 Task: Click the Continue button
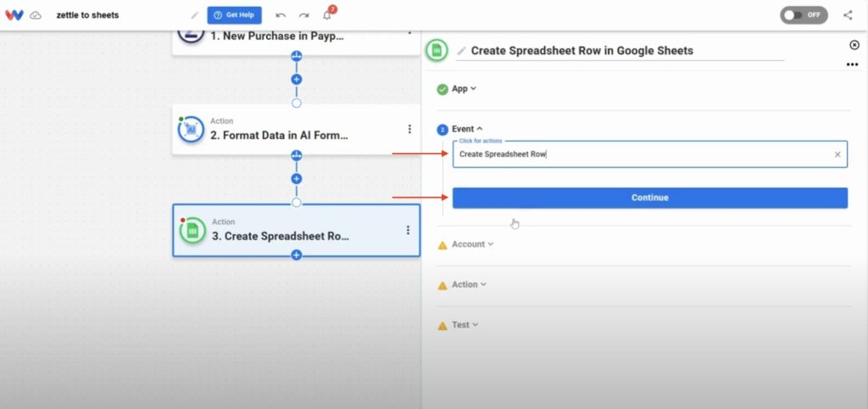click(650, 197)
